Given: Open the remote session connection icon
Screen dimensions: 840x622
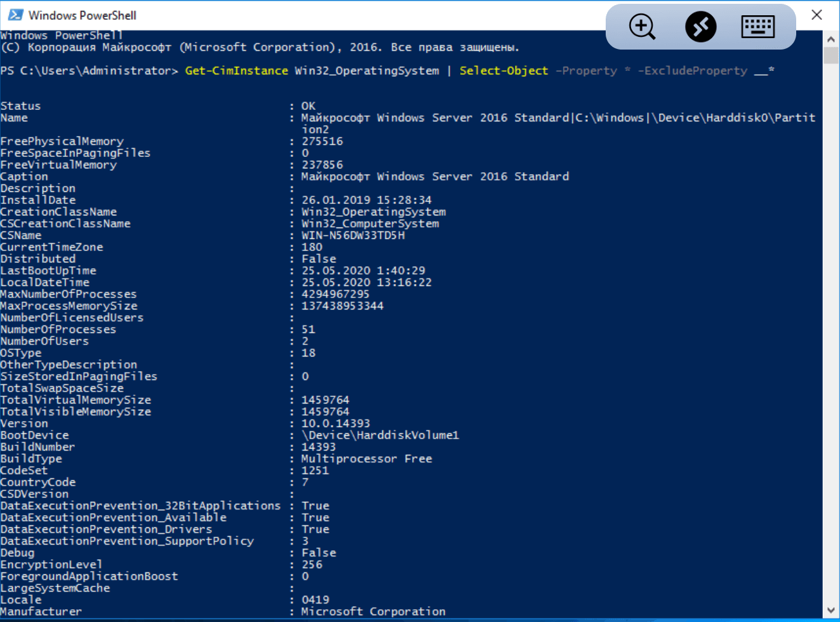Looking at the screenshot, I should pyautogui.click(x=700, y=27).
